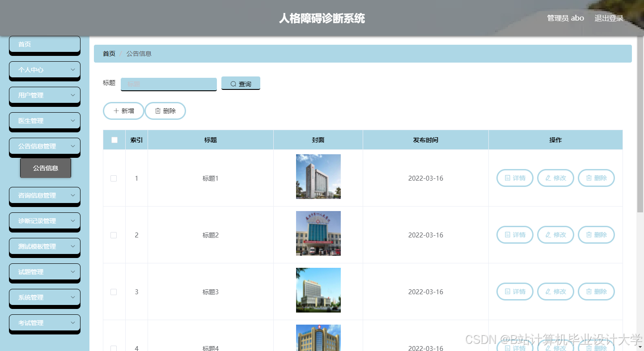This screenshot has height=351, width=644.
Task: Expand 诊断记录管理 menu chevron
Action: pyautogui.click(x=73, y=221)
